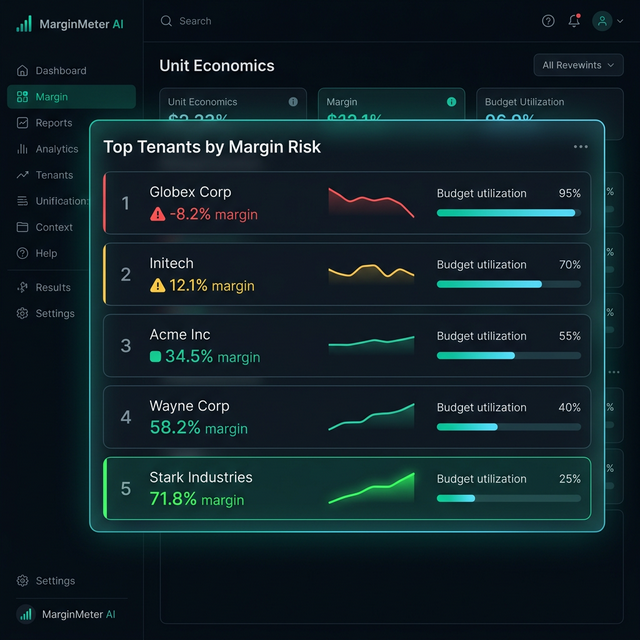640x640 pixels.
Task: Open the Acme Inc tenant row
Action: click(347, 346)
